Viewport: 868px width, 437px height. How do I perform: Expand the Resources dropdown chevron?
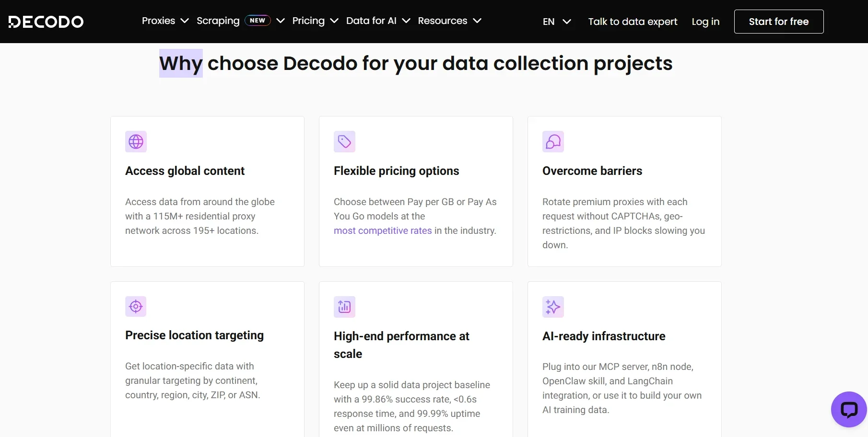477,21
